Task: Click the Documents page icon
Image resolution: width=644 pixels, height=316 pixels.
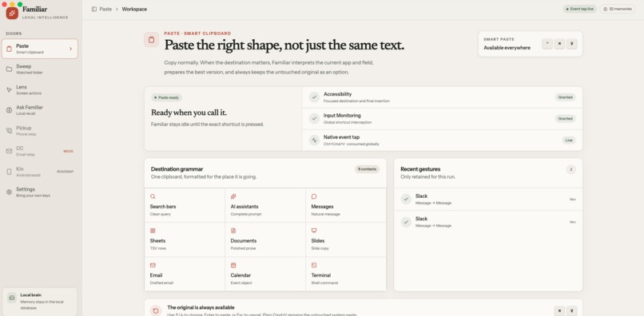Action: point(233,231)
